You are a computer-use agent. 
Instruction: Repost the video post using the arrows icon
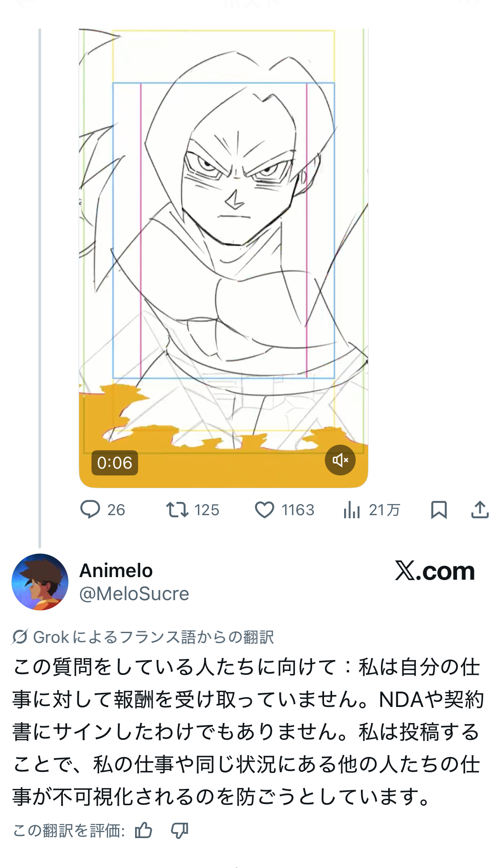pos(177,510)
